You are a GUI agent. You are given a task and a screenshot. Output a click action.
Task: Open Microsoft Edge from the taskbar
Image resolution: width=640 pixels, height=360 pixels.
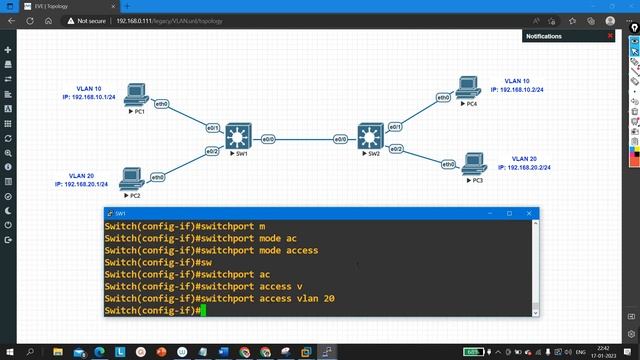[x=100, y=352]
